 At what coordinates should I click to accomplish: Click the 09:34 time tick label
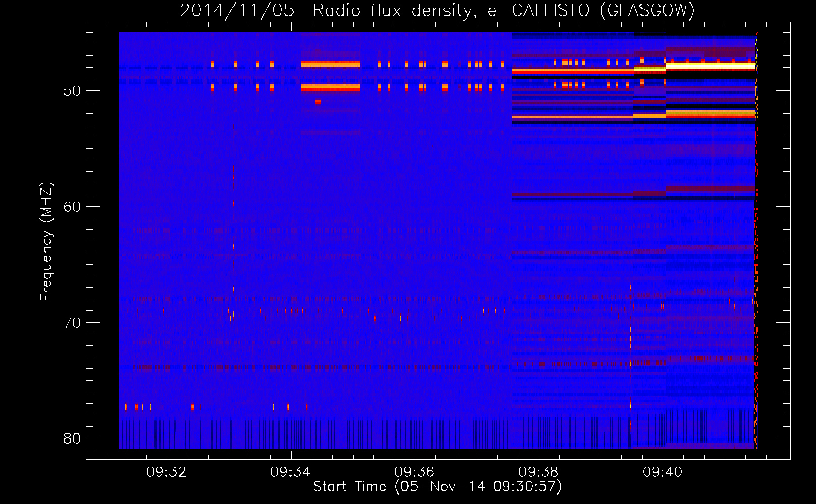(290, 472)
